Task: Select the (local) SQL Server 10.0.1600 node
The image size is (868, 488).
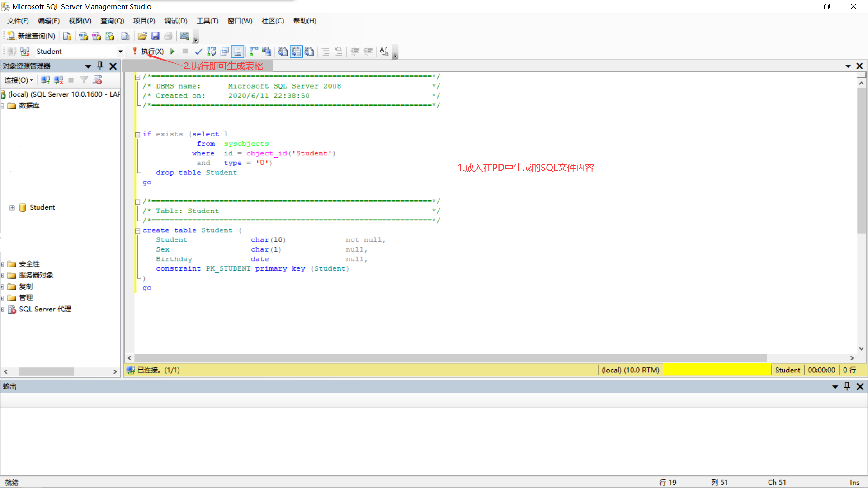Action: tap(63, 94)
